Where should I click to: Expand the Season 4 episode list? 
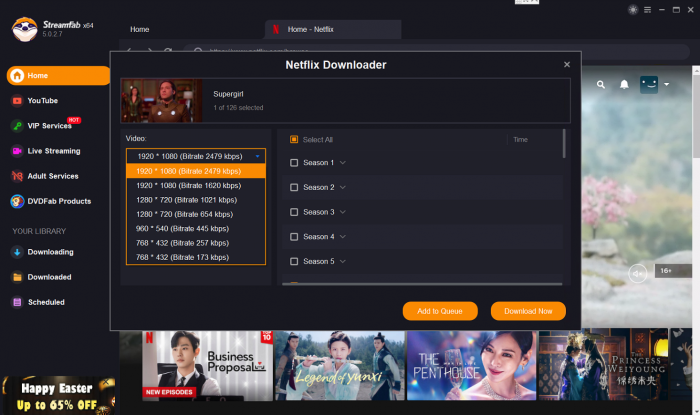coord(342,237)
